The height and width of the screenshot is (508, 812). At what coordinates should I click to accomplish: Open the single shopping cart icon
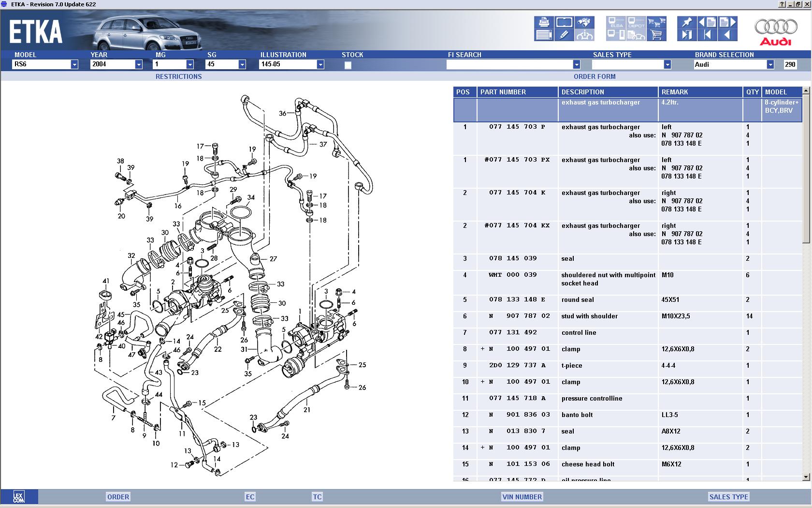[x=656, y=35]
